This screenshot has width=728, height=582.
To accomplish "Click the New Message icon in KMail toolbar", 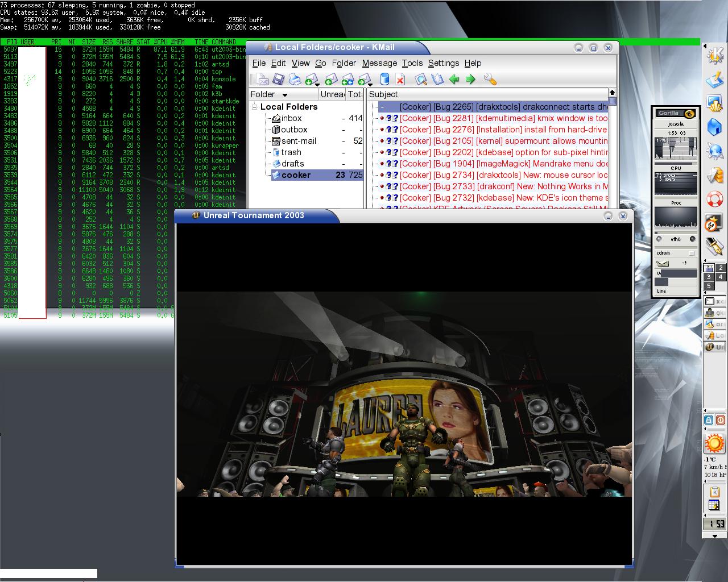I will (x=261, y=79).
